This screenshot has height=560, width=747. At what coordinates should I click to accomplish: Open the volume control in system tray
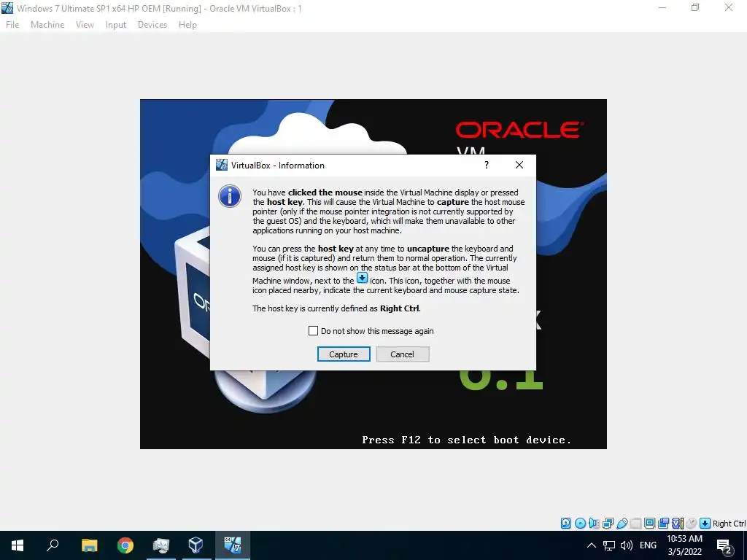627,545
